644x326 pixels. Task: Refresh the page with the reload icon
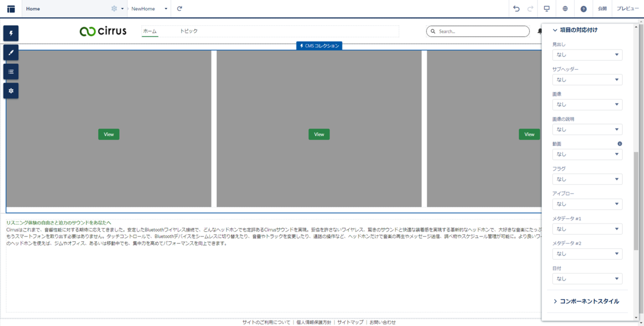pyautogui.click(x=179, y=9)
